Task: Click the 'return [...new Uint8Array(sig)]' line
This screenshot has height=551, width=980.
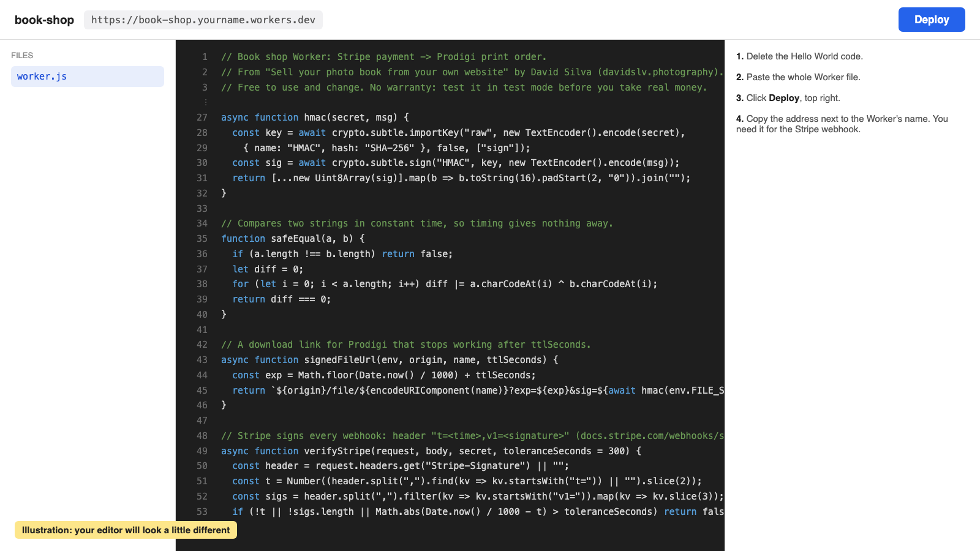Action: point(461,178)
